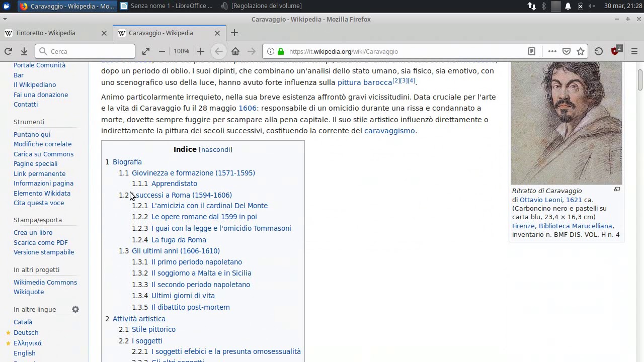Open section 1.1 Giovinezza e formazione
The height and width of the screenshot is (362, 644).
(193, 173)
